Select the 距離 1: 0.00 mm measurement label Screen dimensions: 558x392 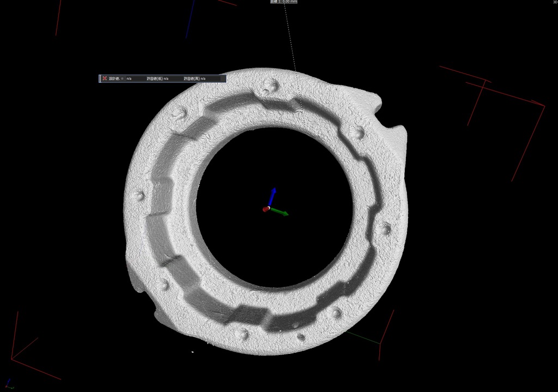point(284,2)
